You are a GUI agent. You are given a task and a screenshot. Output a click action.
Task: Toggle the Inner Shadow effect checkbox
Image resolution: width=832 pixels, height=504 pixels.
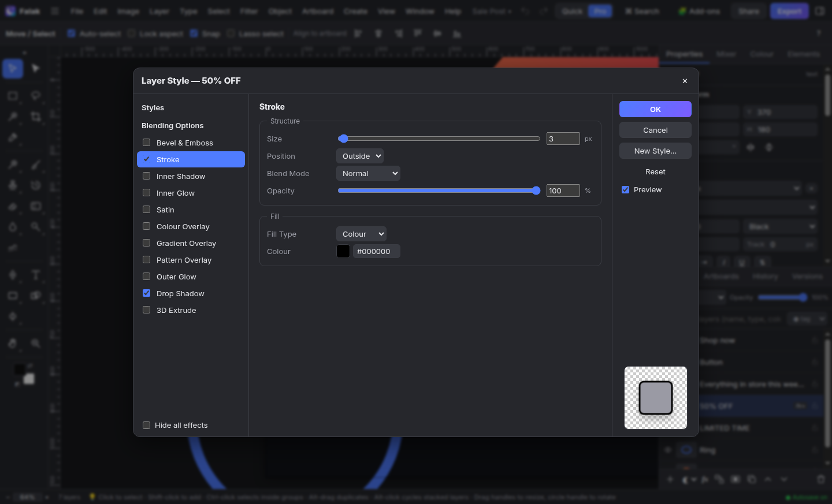click(x=147, y=176)
